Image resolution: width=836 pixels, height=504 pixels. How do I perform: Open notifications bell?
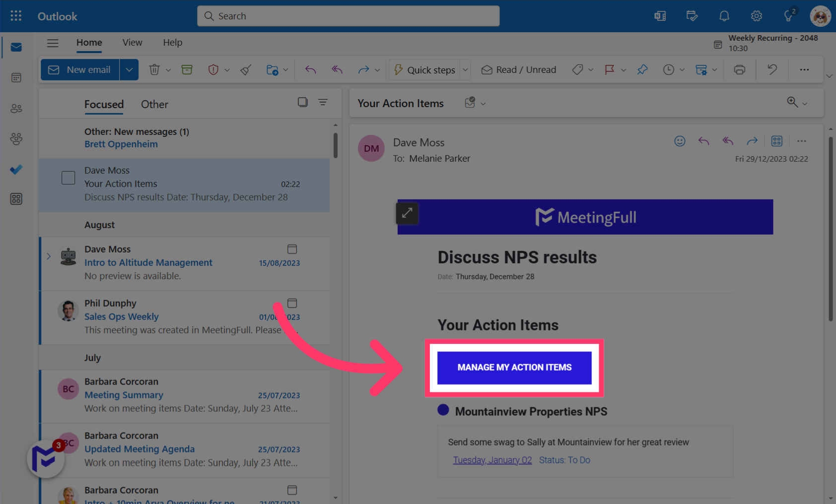(x=724, y=16)
